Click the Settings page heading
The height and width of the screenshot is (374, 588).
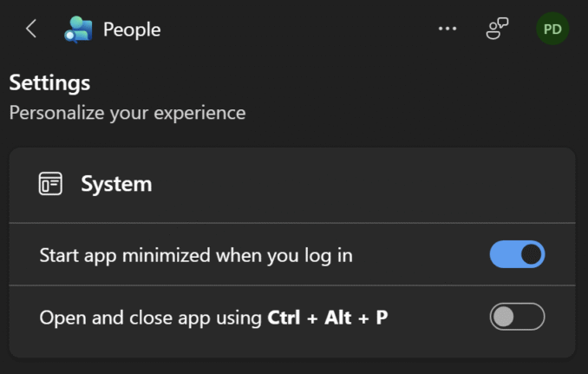click(x=49, y=83)
